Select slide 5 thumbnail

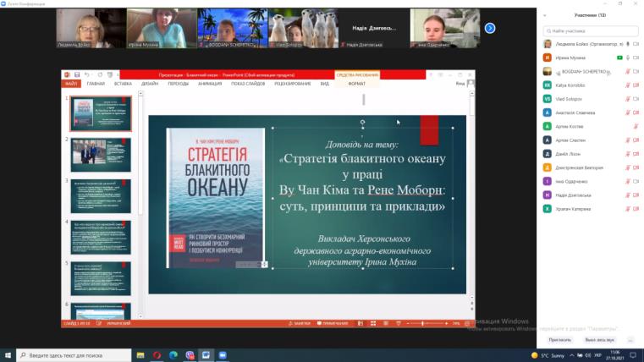point(101,278)
